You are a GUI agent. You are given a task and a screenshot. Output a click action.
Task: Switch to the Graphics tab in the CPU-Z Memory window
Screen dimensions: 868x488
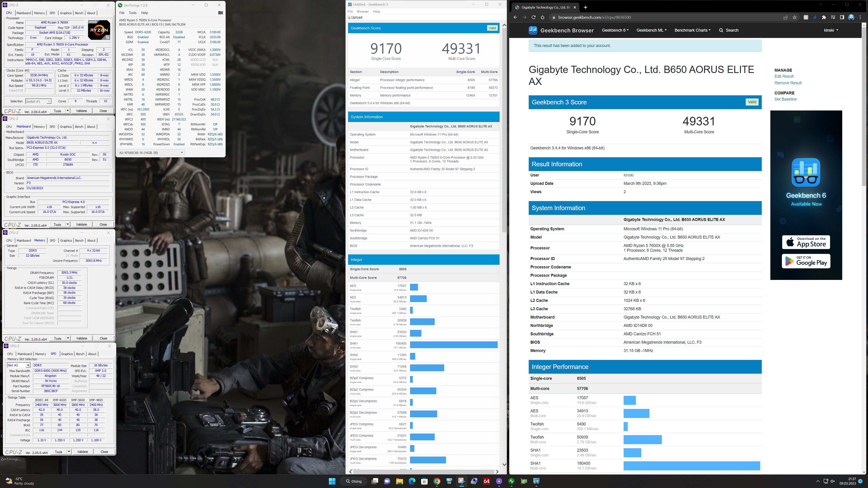[66, 240]
